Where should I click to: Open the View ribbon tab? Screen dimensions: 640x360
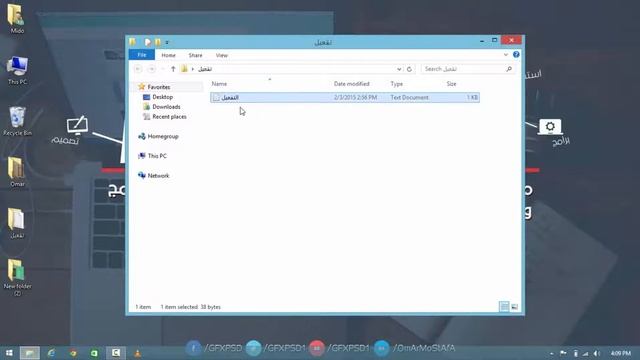click(222, 55)
